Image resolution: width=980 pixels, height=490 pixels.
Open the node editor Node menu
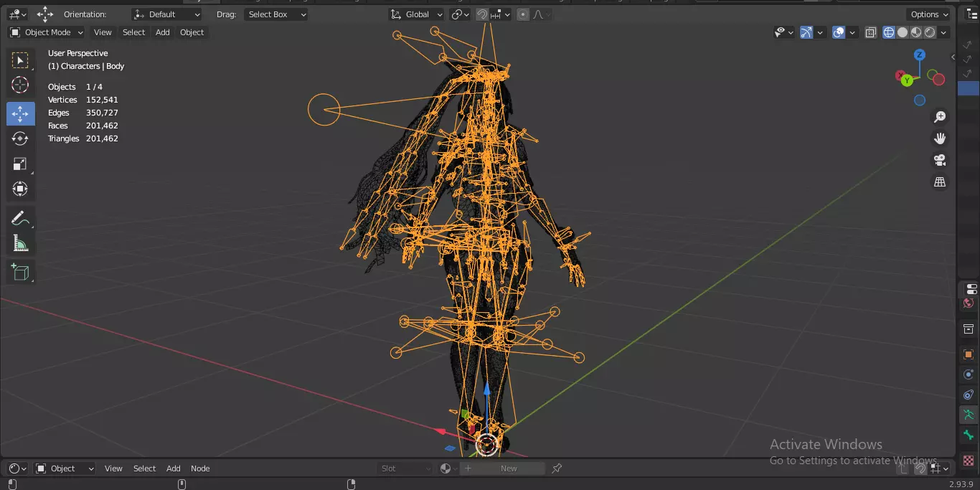click(x=200, y=468)
